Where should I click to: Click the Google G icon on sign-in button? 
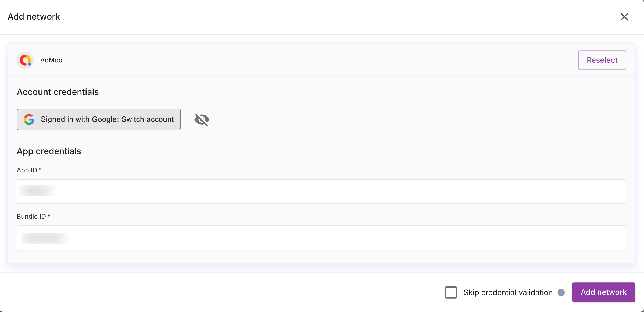pos(30,119)
